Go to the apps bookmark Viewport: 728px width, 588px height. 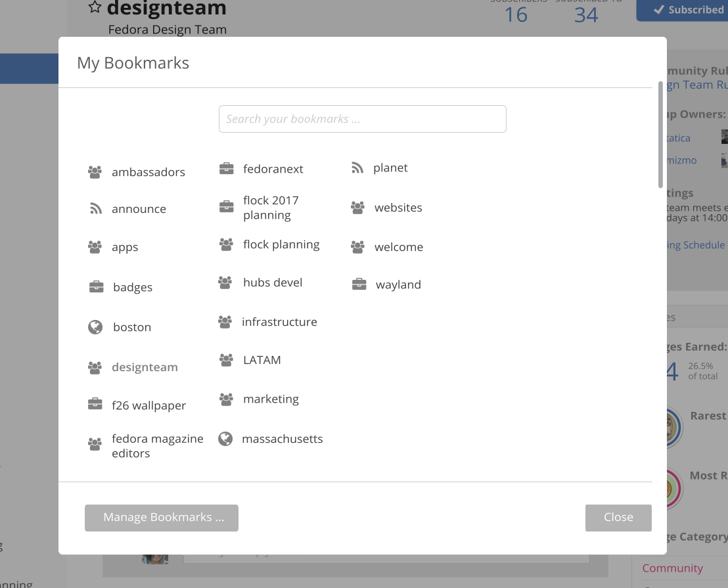click(x=125, y=248)
